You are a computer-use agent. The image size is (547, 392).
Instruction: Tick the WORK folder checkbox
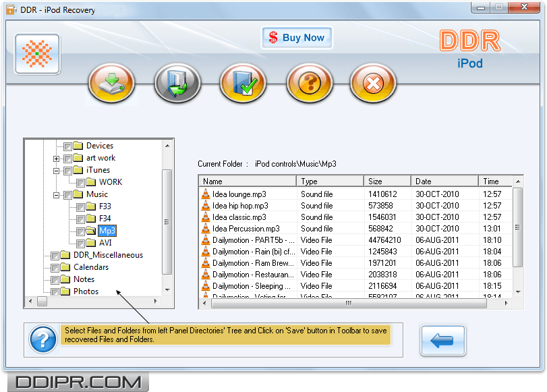click(80, 183)
